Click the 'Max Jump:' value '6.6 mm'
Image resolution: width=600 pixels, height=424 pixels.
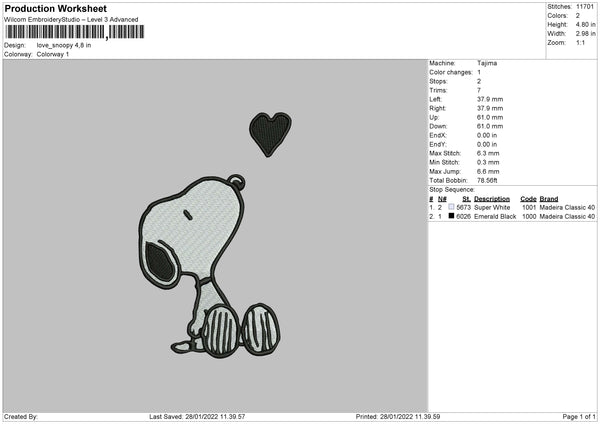pyautogui.click(x=488, y=172)
